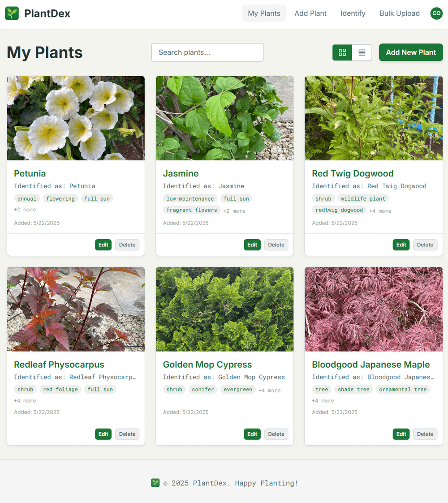This screenshot has width=448, height=503.
Task: Select the shrub tag on Redleaf Physocarpus
Action: coord(25,389)
